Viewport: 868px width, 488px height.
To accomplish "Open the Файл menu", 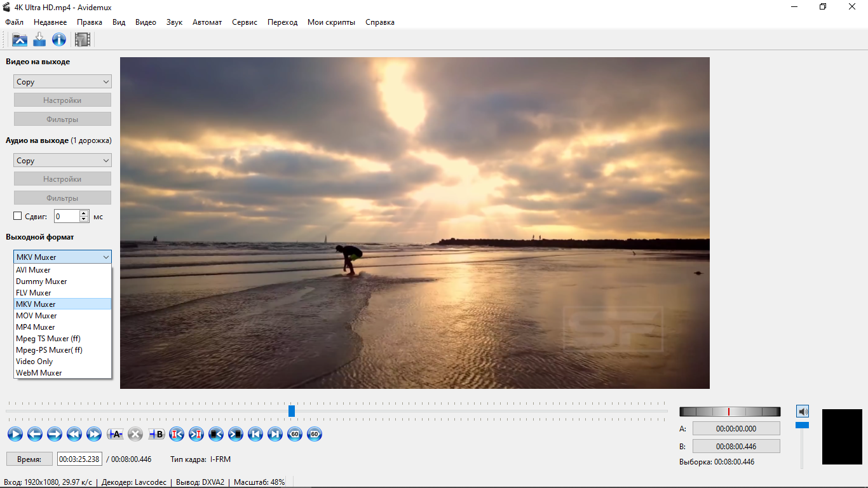I will pyautogui.click(x=14, y=22).
